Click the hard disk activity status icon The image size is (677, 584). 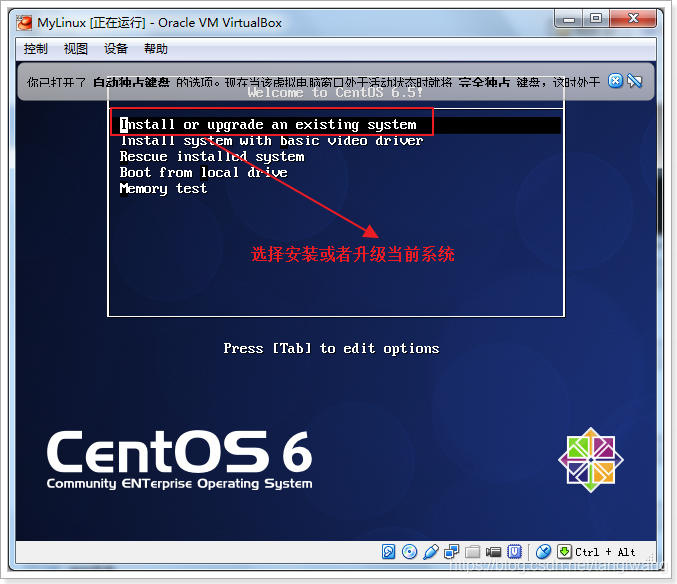388,552
